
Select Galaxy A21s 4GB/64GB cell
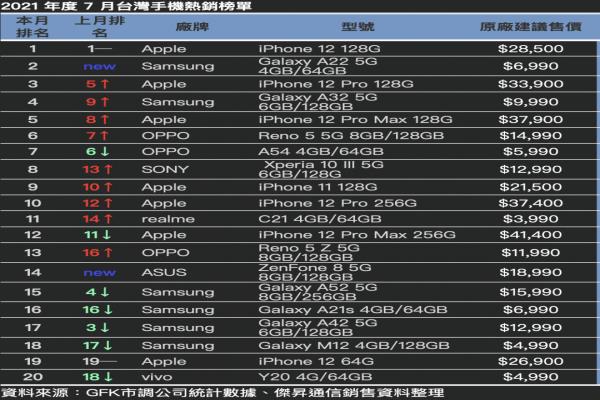(353, 310)
